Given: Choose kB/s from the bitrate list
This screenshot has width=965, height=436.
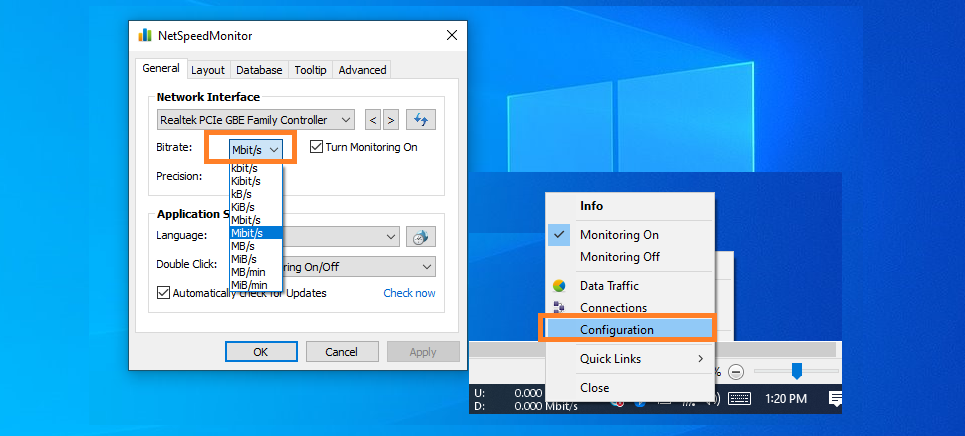Looking at the screenshot, I should [255, 194].
